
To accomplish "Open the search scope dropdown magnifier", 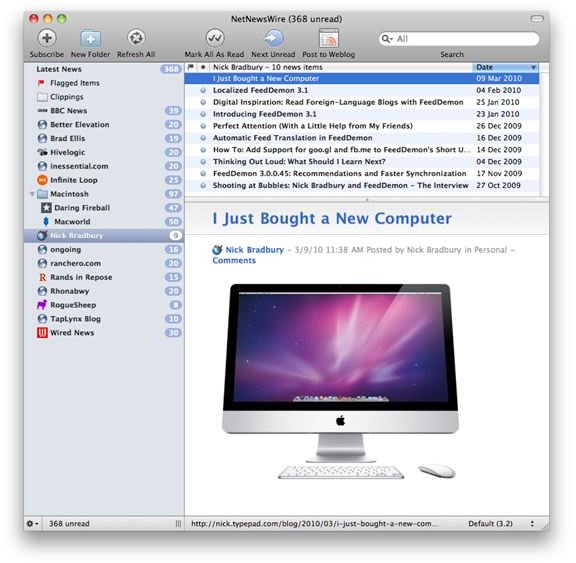I will tap(387, 39).
